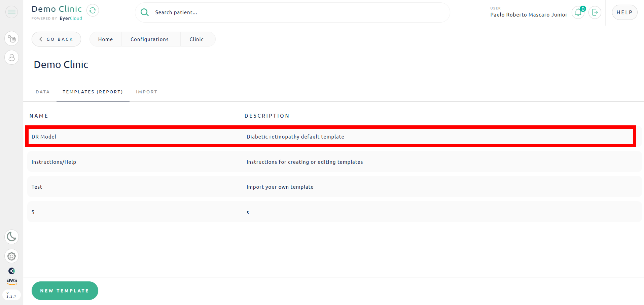The image size is (644, 305).
Task: Click the NEW TEMPLATE button
Action: point(65,291)
